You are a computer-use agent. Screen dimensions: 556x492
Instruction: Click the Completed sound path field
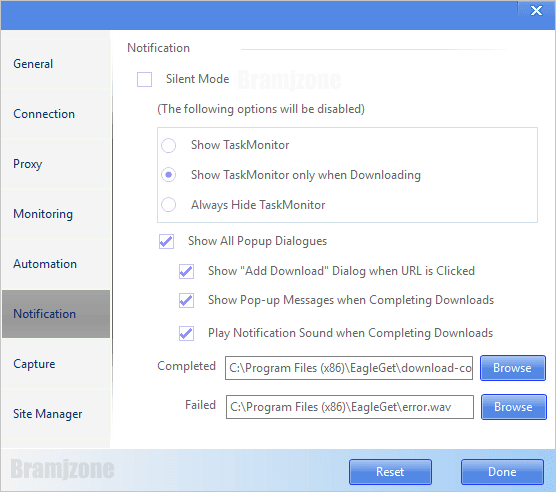349,368
